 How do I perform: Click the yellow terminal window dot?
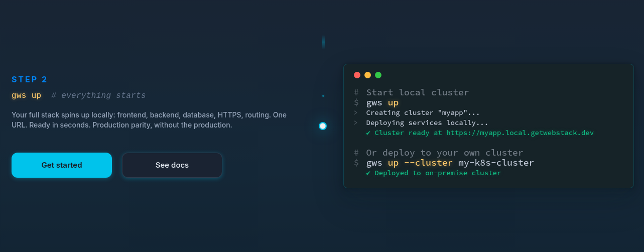[x=368, y=75]
